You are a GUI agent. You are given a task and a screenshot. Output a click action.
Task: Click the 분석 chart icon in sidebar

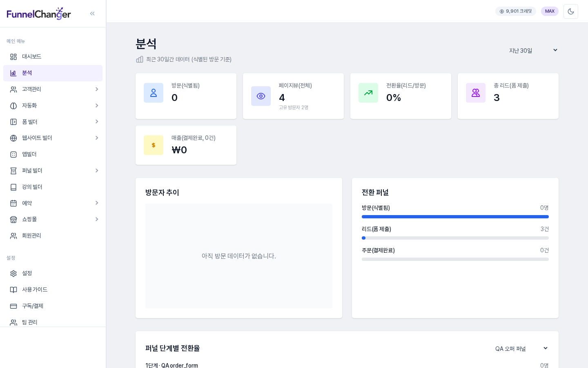pos(13,73)
